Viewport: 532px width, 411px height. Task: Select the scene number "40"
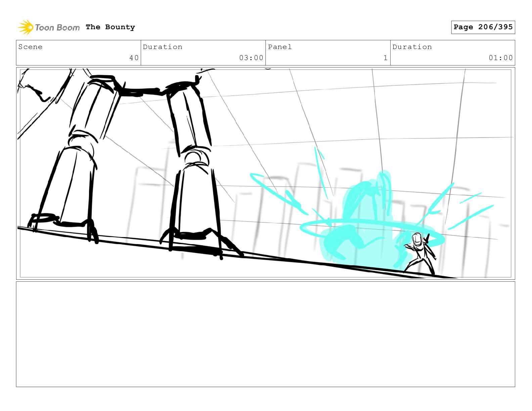pyautogui.click(x=134, y=58)
